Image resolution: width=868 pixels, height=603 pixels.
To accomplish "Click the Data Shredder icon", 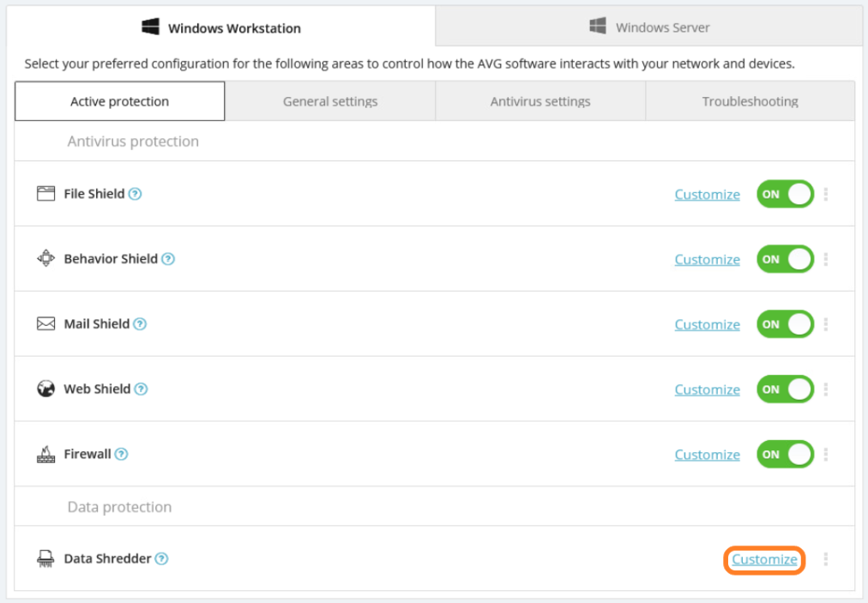I will pos(46,558).
